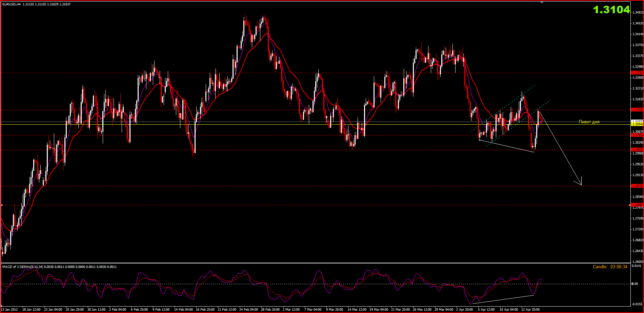Viewport: 644px width, 313px height.
Task: Click the large green 1.3104 price display
Action: (x=611, y=10)
